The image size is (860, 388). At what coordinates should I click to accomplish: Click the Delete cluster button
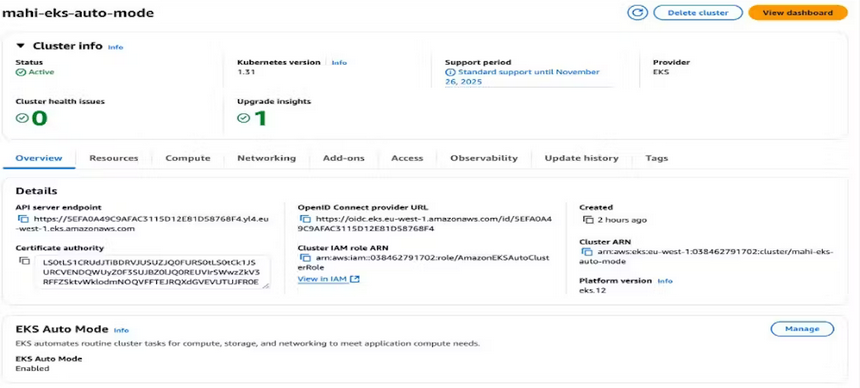(698, 13)
